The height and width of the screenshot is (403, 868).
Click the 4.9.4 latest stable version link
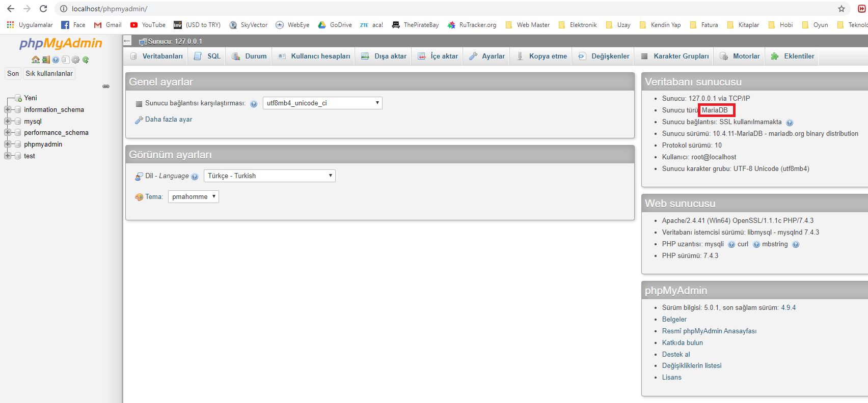(x=789, y=308)
